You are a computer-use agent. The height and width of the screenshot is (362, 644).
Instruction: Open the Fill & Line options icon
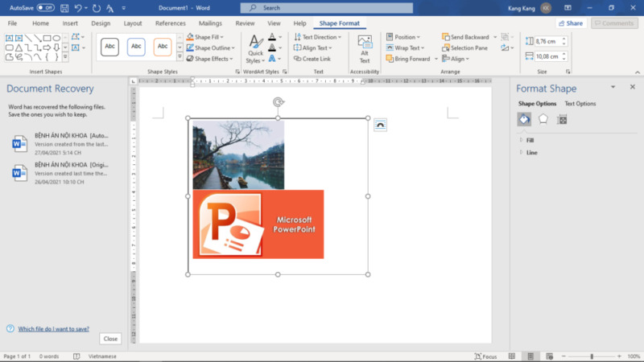point(523,119)
